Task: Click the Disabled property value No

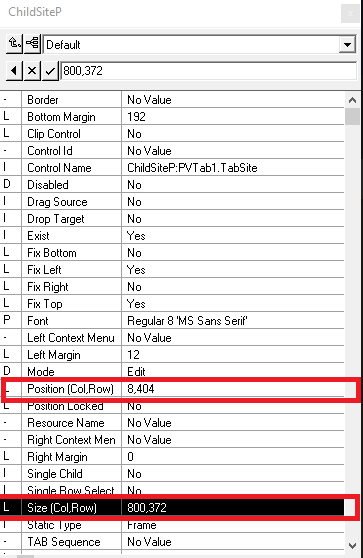Action: [135, 185]
